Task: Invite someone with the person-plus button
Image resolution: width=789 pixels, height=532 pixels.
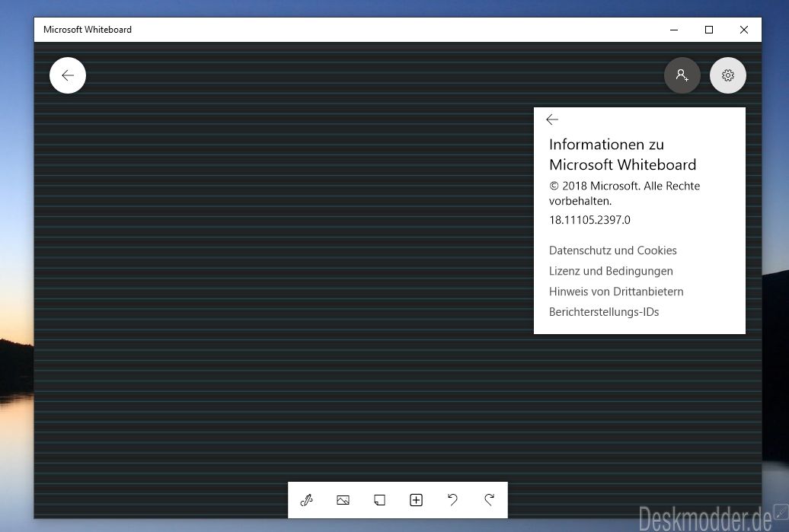Action: click(x=682, y=75)
